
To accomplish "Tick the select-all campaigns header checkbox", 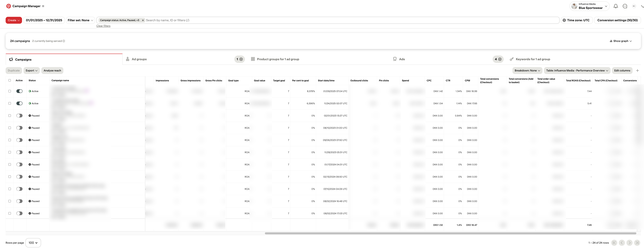I will 10,80.
